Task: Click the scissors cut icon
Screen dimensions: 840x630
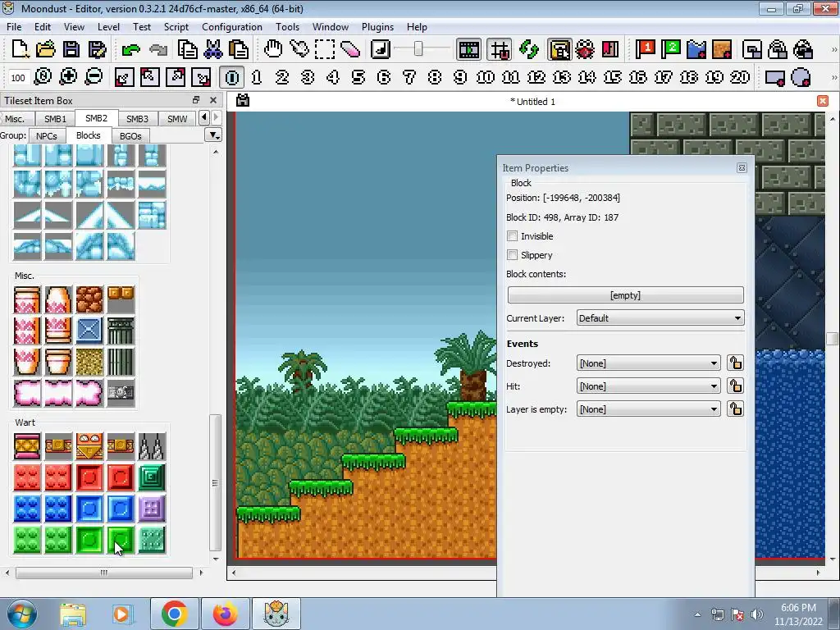Action: (213, 49)
